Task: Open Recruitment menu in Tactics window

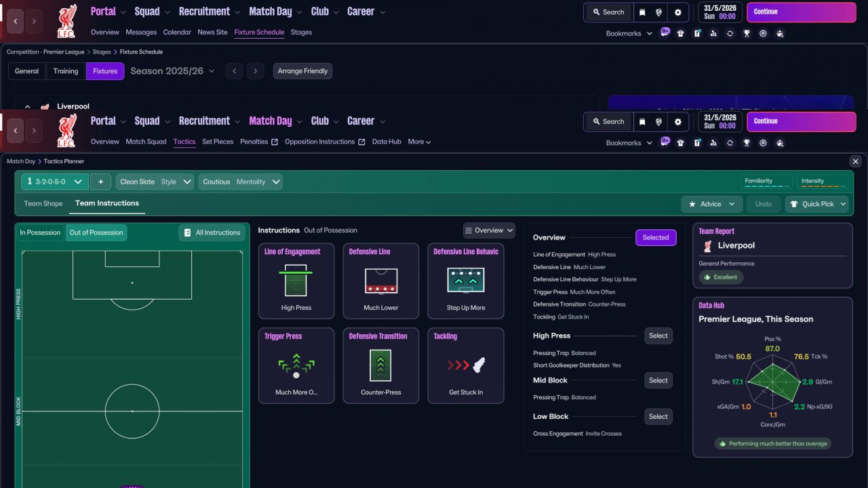Action: click(x=209, y=121)
